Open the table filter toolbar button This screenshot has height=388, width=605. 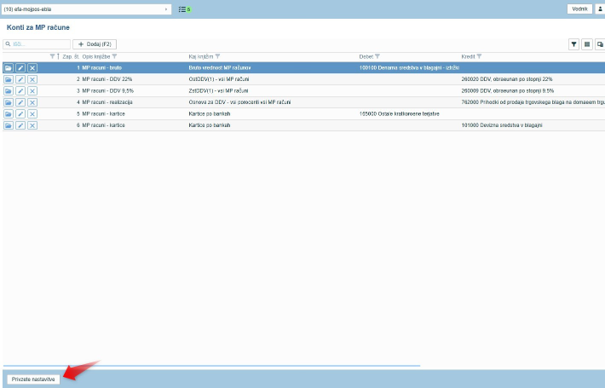tap(574, 44)
